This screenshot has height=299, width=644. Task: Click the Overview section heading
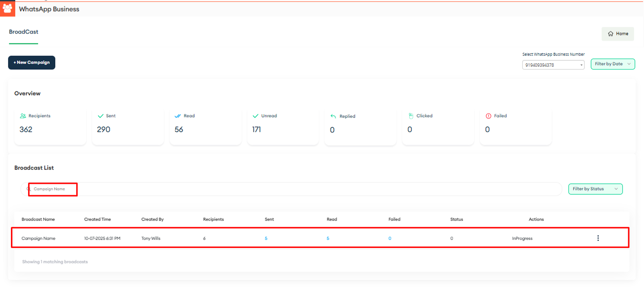point(27,93)
